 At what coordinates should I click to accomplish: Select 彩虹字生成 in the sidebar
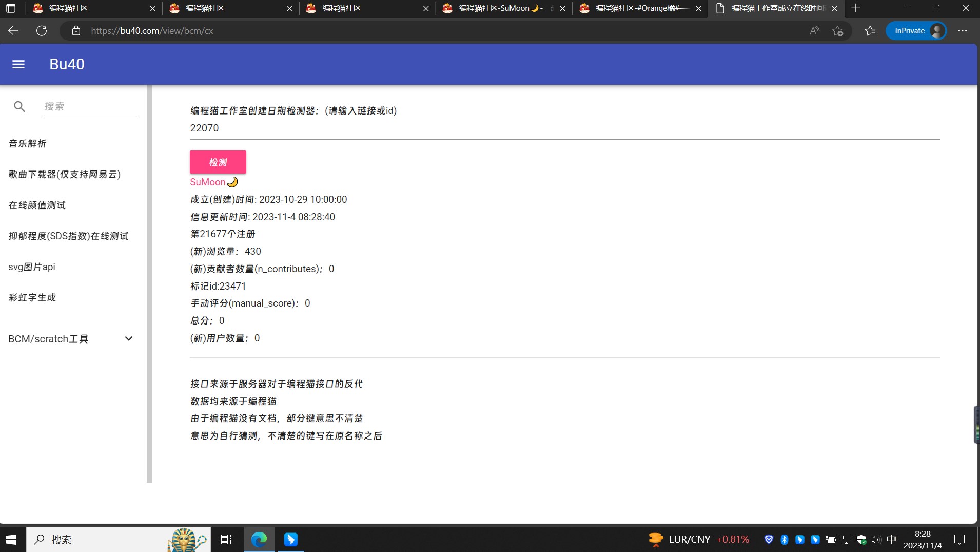coord(32,298)
